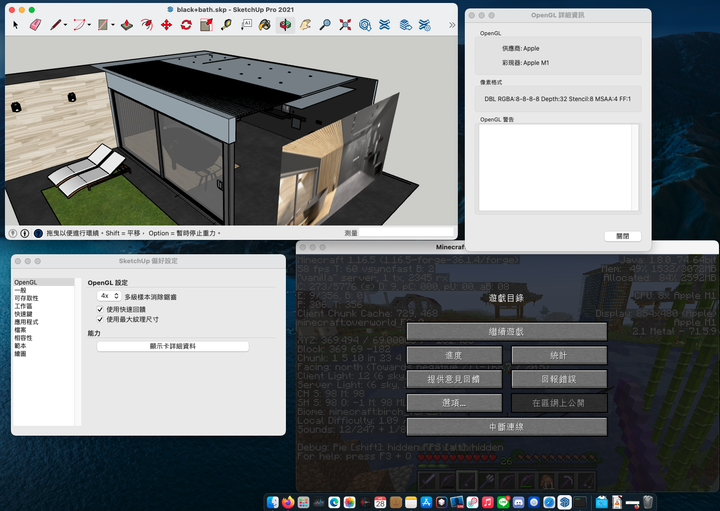Expand the Rectangle tool dropdown arrow
720x511 pixels.
(113, 25)
